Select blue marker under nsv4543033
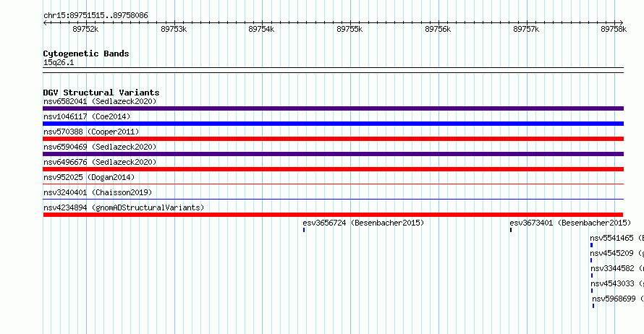 click(x=592, y=291)
